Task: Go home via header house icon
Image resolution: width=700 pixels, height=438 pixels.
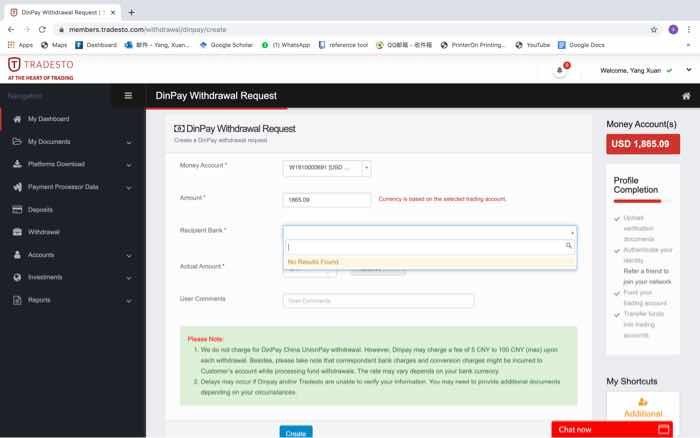Action: tap(686, 96)
